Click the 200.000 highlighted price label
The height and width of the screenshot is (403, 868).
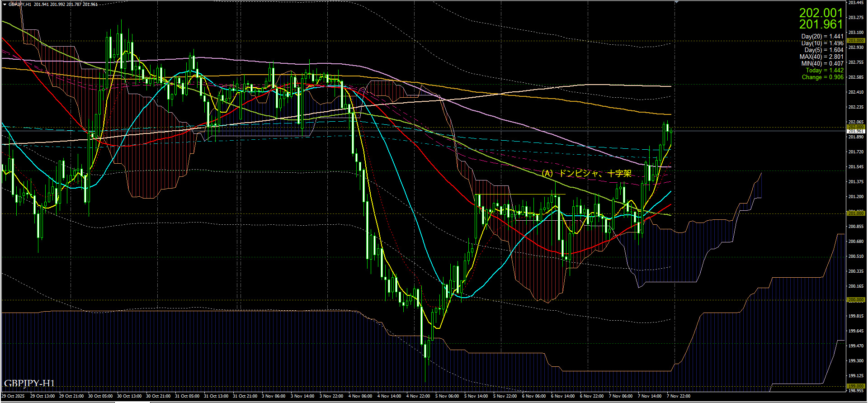pyautogui.click(x=856, y=300)
